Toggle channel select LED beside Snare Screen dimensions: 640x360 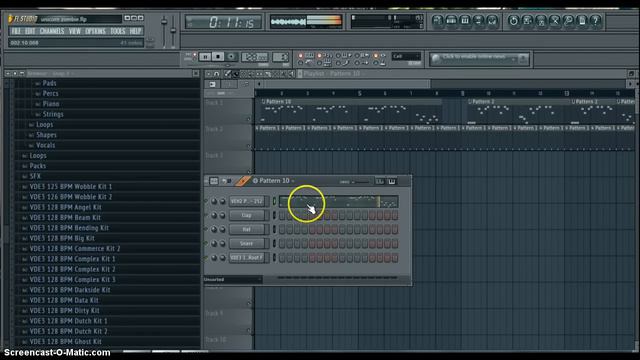274,244
